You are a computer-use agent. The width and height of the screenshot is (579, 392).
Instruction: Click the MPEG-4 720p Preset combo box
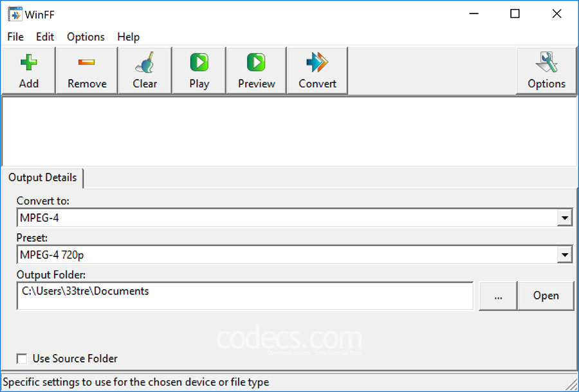pyautogui.click(x=294, y=254)
